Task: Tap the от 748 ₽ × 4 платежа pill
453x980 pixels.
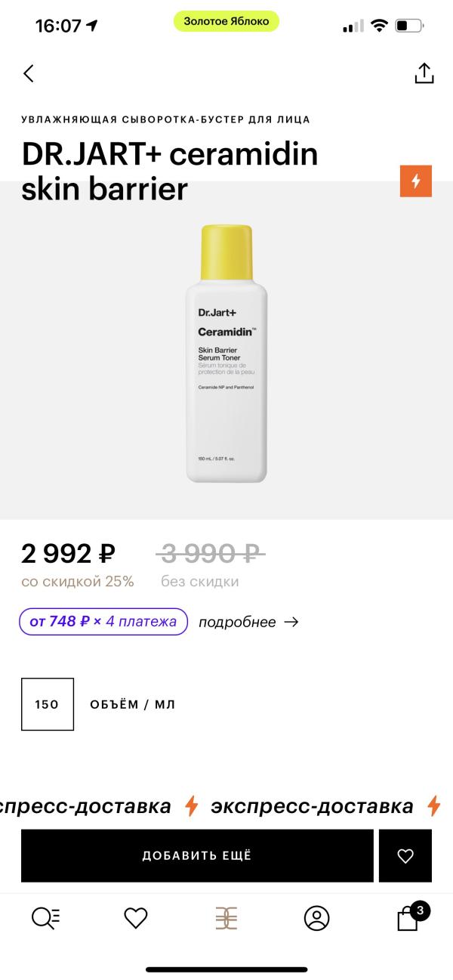Action: point(103,621)
